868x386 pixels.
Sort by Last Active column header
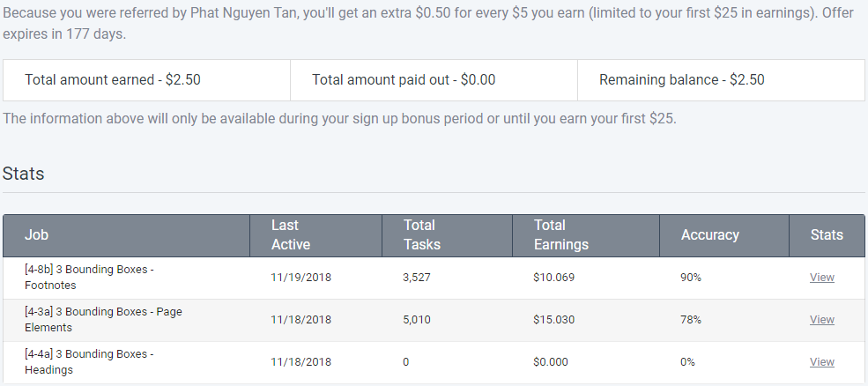point(290,235)
